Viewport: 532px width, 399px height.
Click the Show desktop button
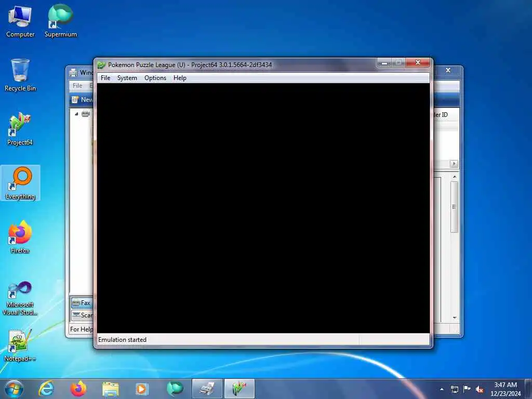(528, 389)
